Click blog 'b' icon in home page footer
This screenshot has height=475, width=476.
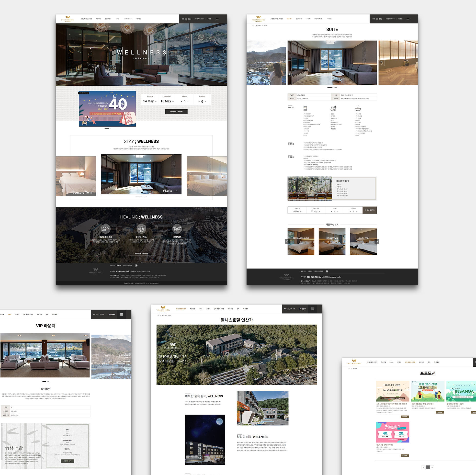136,266
